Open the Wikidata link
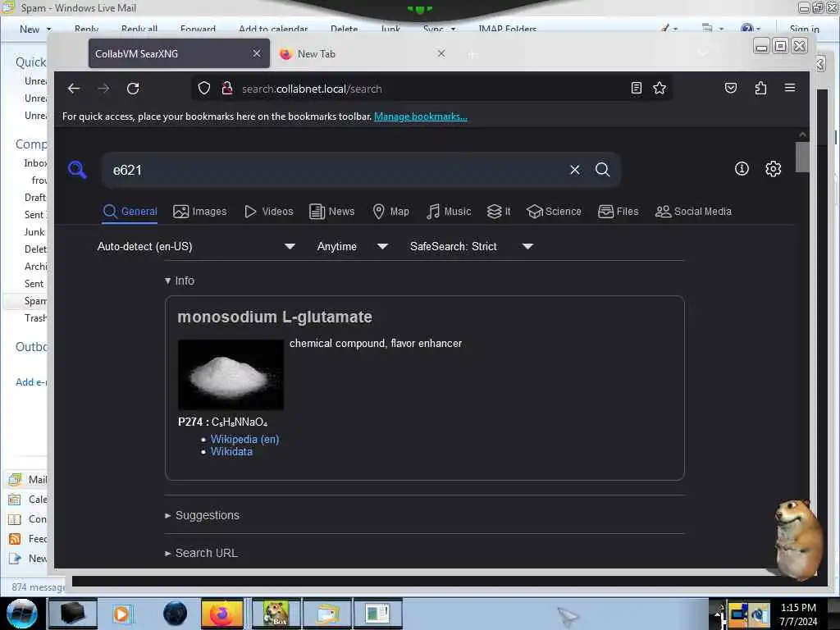840x630 pixels. [x=231, y=452]
